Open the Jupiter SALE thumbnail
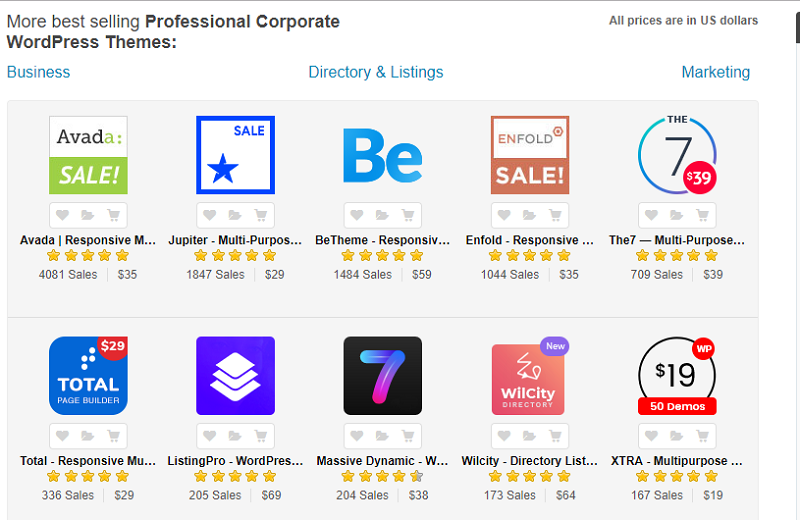 (x=235, y=155)
